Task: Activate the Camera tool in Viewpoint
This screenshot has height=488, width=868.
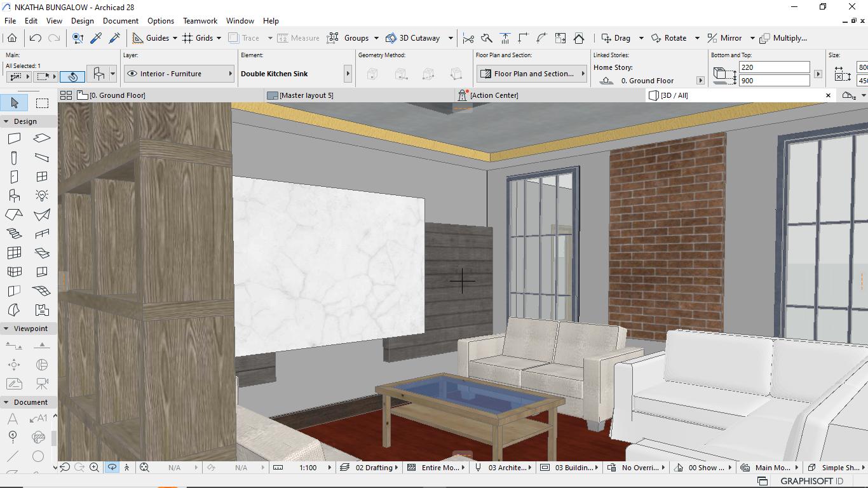Action: click(42, 384)
